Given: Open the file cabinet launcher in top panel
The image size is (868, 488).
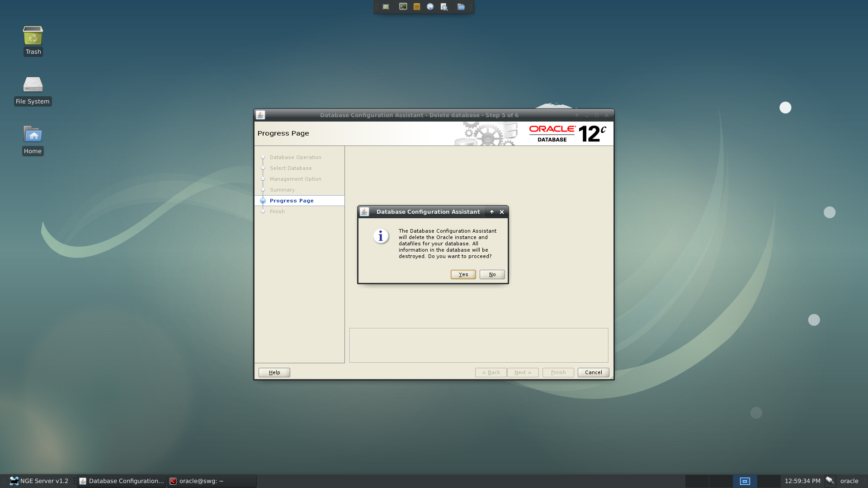Looking at the screenshot, I should [x=417, y=7].
